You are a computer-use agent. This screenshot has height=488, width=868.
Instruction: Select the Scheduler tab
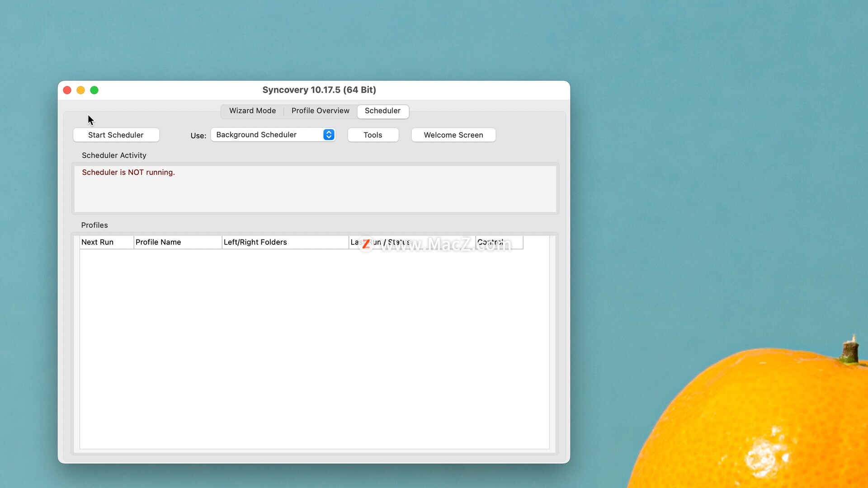pos(382,111)
